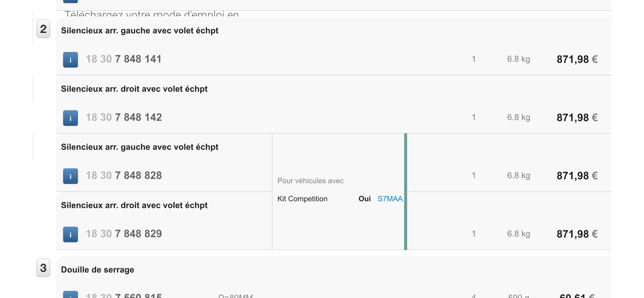Image resolution: width=644 pixels, height=298 pixels.
Task: Click the Kit Competition condition label
Action: click(x=302, y=199)
